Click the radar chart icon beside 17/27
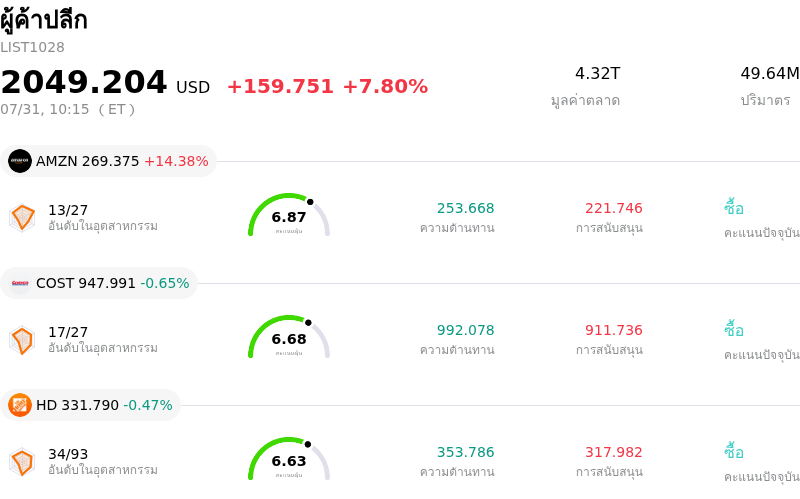 click(22, 340)
